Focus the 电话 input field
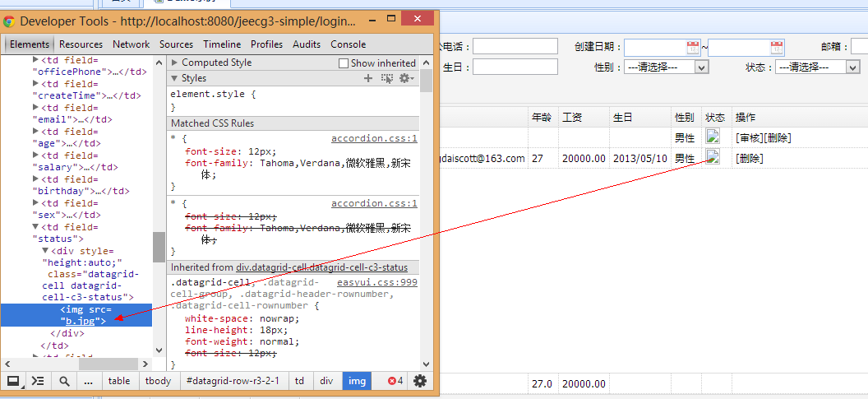 (x=515, y=47)
